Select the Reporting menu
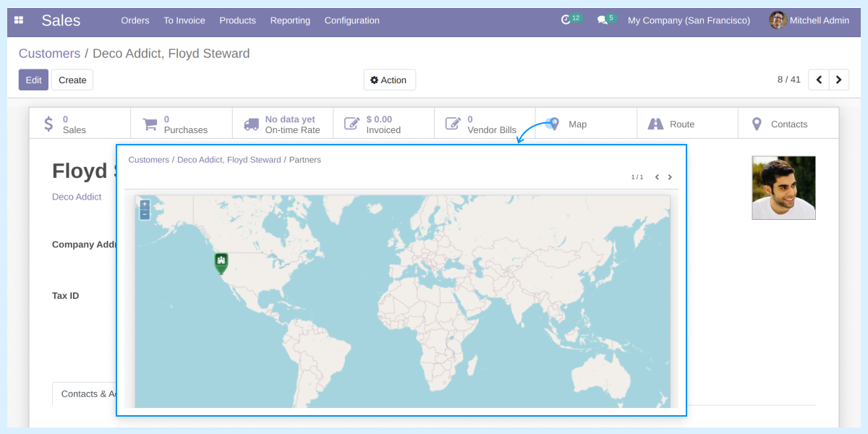 pos(290,21)
